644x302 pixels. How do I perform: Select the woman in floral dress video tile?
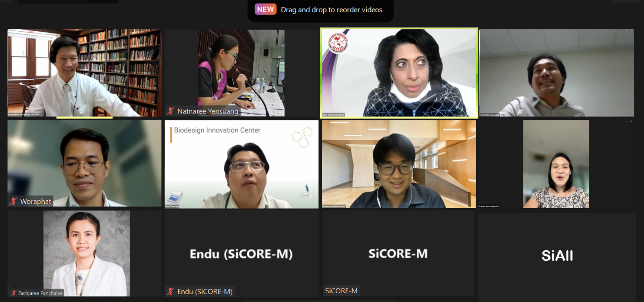click(556, 164)
